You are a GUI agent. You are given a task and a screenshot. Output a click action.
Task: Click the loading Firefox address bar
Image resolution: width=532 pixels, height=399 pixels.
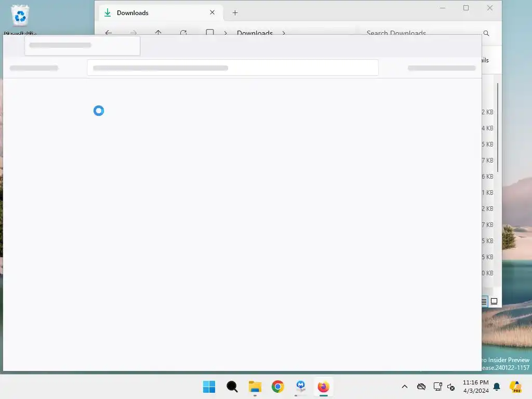tap(233, 68)
